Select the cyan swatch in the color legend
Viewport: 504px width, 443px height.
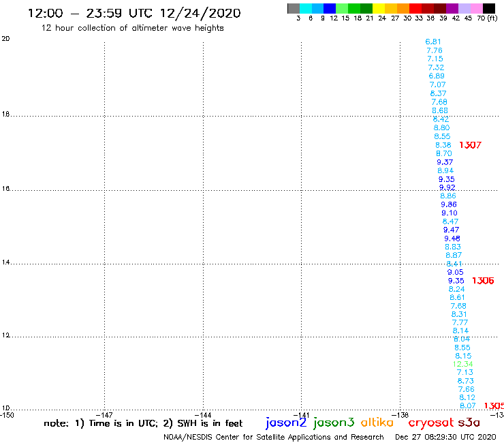(306, 8)
